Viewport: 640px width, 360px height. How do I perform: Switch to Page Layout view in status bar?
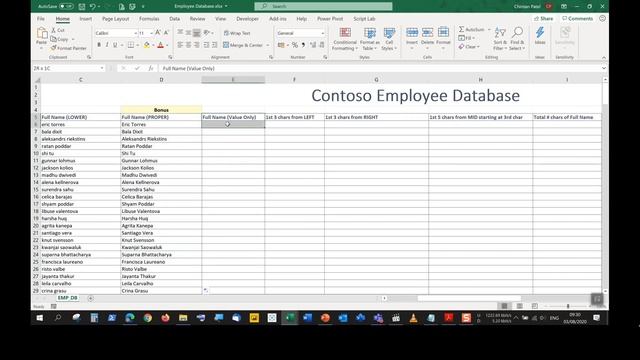(520, 306)
